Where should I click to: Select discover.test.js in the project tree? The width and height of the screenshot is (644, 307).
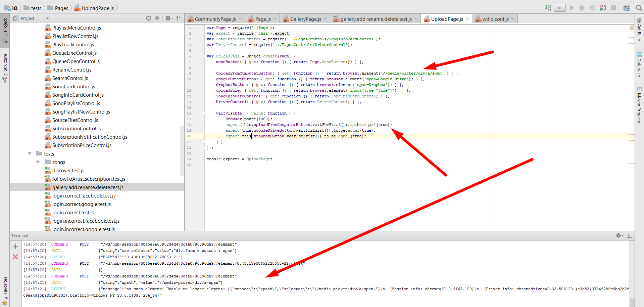[68, 170]
